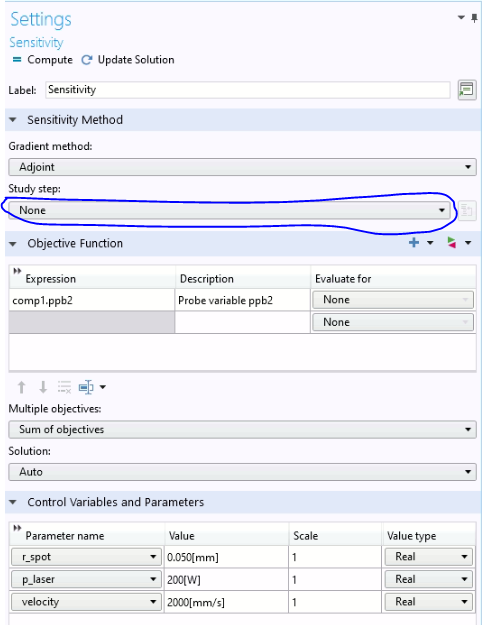The width and height of the screenshot is (482, 625).
Task: Click the pin icon on the Settings window
Action: click(474, 18)
